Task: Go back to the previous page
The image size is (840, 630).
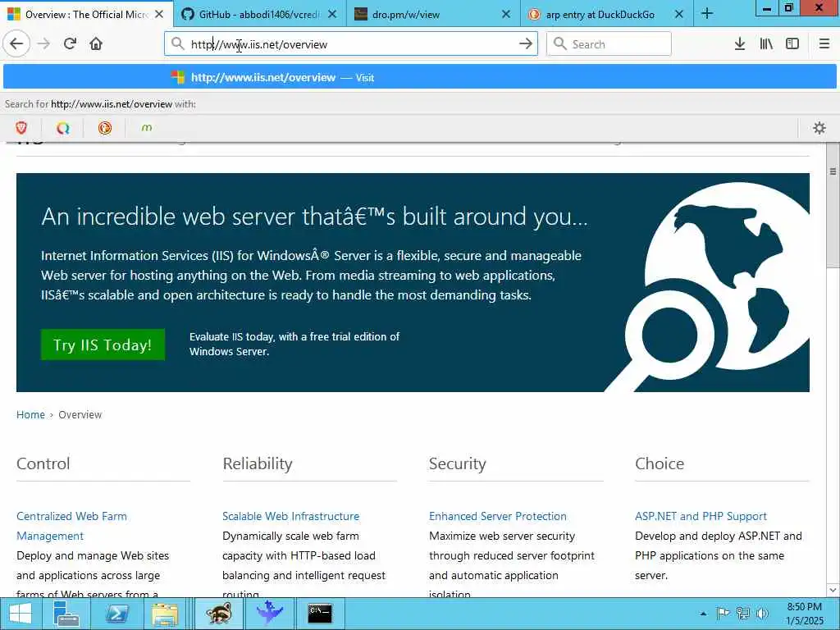Action: coord(16,44)
